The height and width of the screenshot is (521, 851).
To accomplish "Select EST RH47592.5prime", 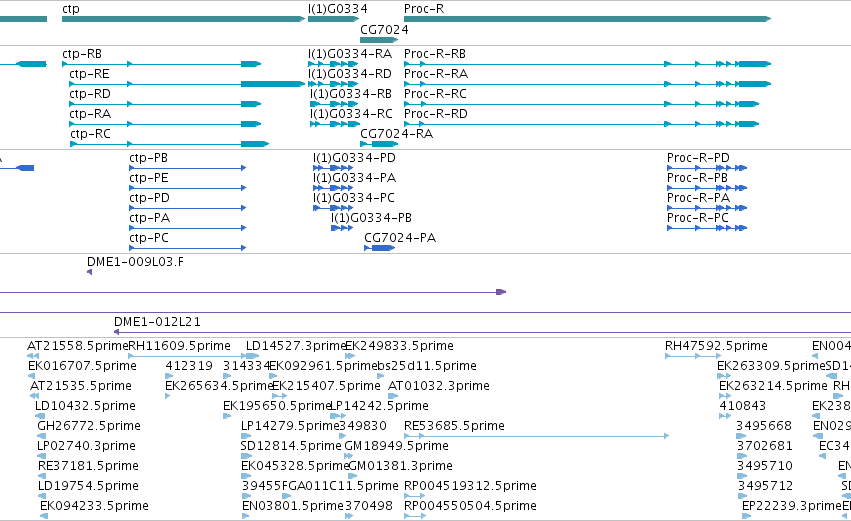I will [693, 357].
